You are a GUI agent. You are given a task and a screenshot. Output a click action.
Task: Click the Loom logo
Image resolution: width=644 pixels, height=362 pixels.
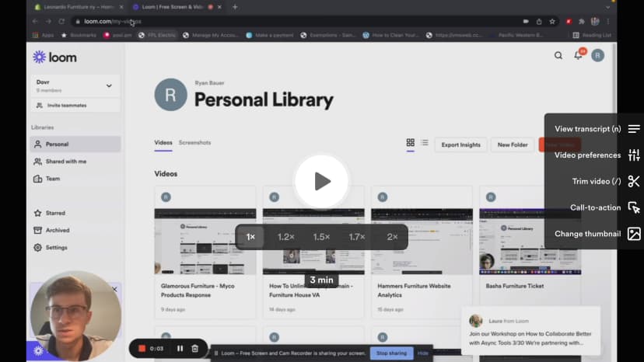(x=54, y=57)
